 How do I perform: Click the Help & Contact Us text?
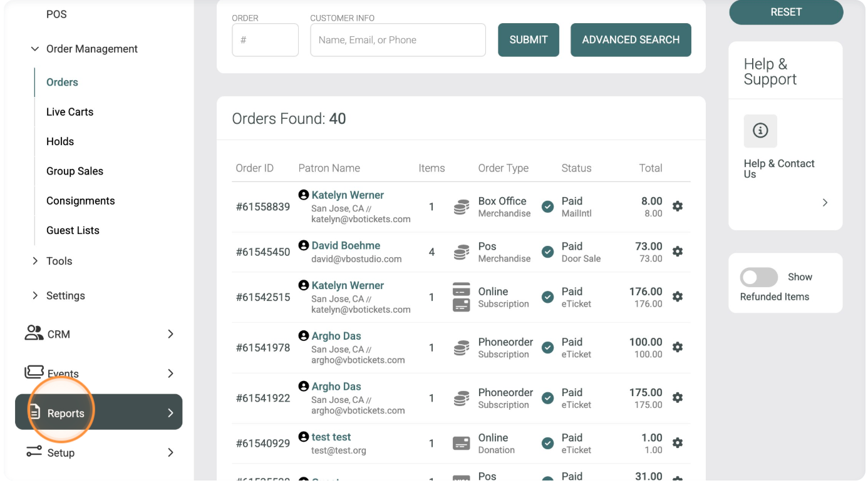[x=779, y=169]
